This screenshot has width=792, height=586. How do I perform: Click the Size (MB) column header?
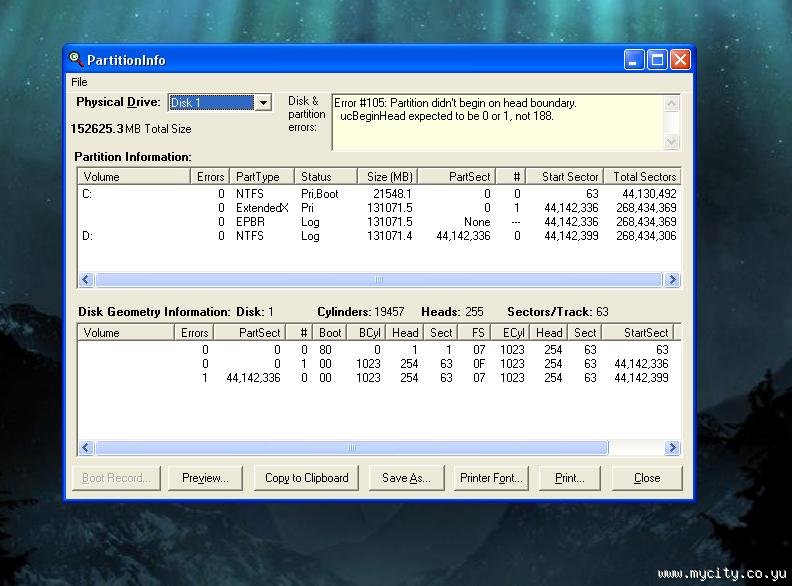pos(389,177)
